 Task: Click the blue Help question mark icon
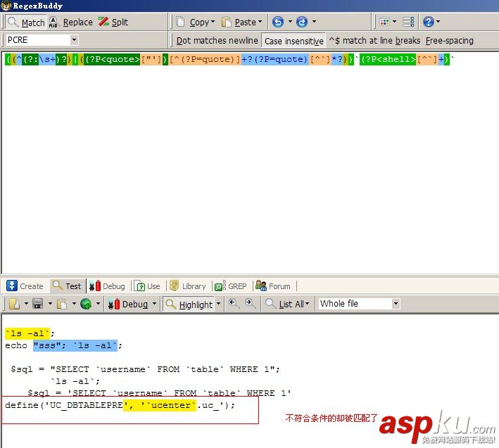tap(428, 22)
